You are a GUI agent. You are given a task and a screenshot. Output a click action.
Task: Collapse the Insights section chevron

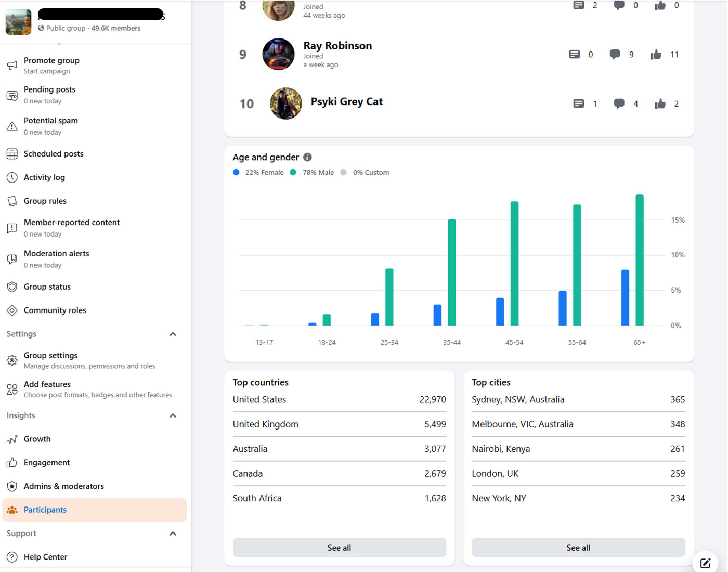pos(173,415)
